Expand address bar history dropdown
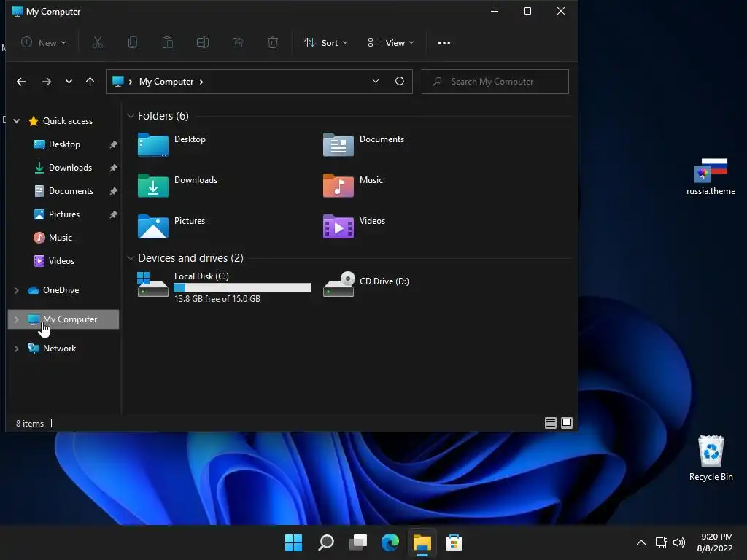 (x=376, y=81)
